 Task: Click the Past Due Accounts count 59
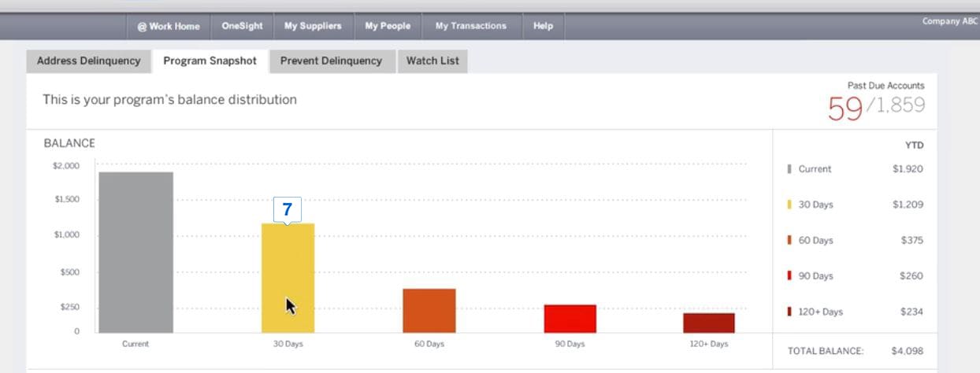(x=845, y=109)
